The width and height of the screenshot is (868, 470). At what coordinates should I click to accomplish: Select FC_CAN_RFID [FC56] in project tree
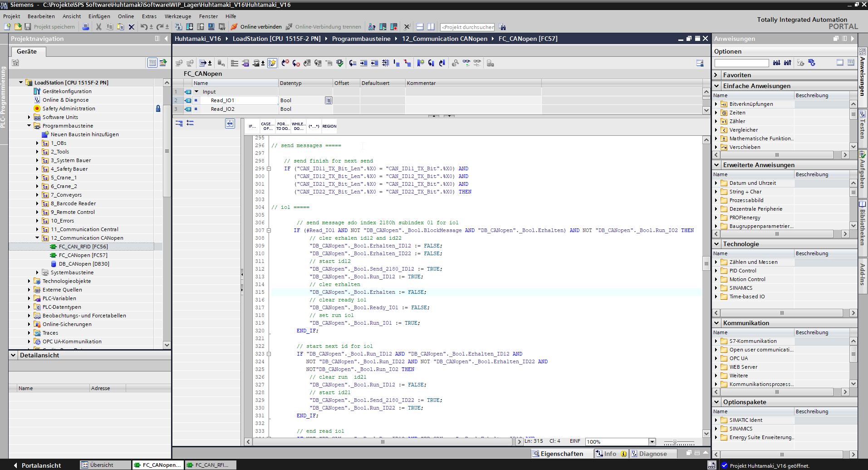tap(83, 247)
